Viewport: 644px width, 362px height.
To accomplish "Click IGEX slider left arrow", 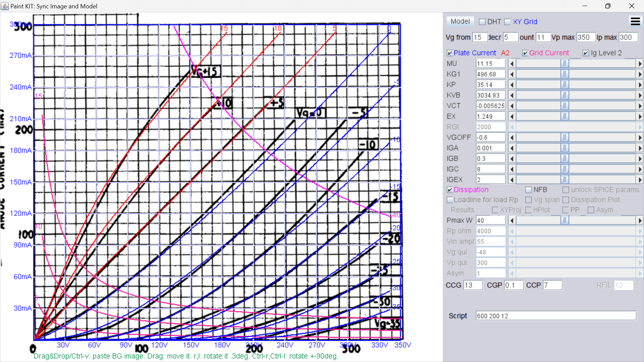I will [x=512, y=180].
